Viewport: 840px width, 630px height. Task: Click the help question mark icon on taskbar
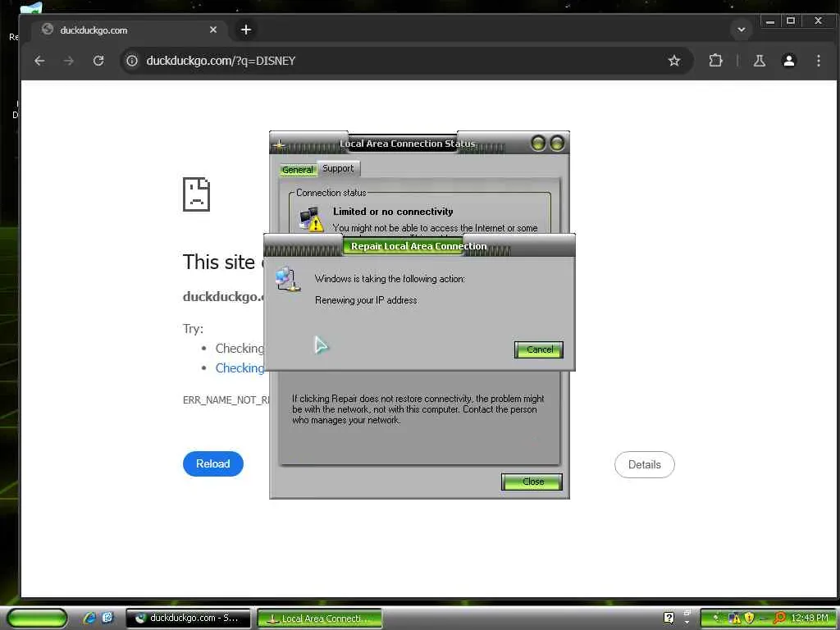tap(669, 618)
